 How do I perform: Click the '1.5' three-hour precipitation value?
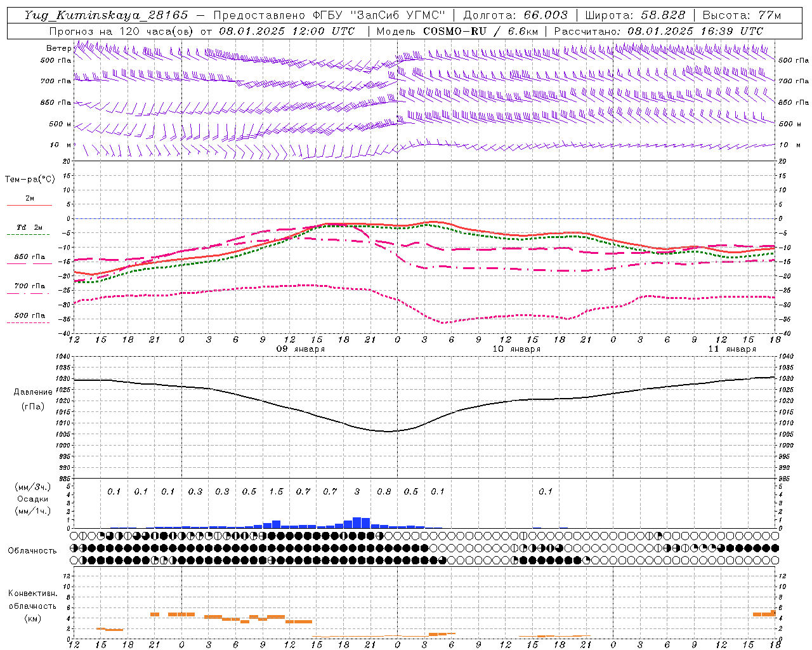click(276, 491)
